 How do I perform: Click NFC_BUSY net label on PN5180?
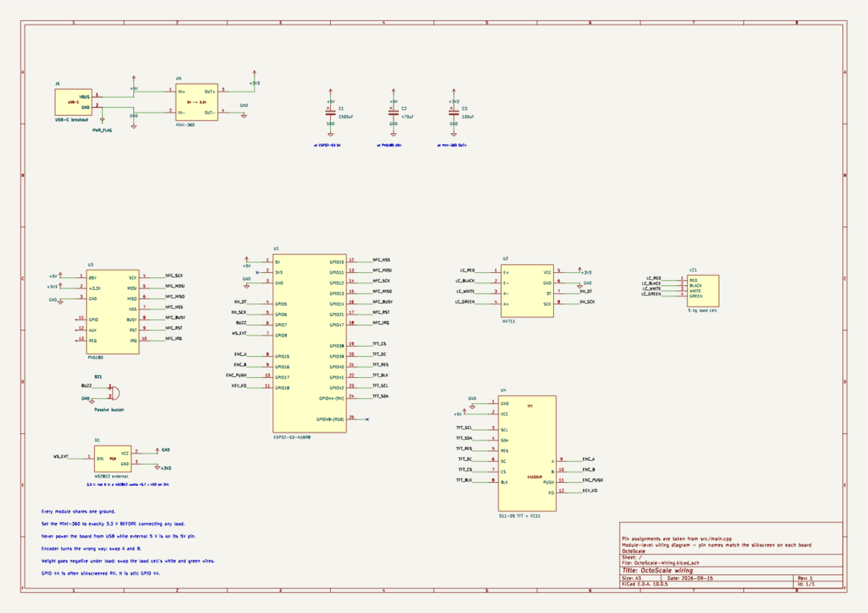pyautogui.click(x=175, y=318)
